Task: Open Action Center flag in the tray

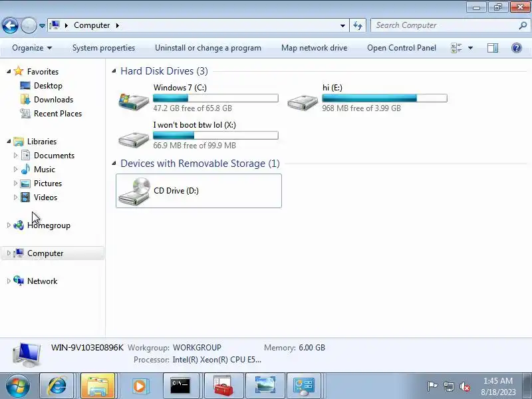Action: pyautogui.click(x=432, y=386)
